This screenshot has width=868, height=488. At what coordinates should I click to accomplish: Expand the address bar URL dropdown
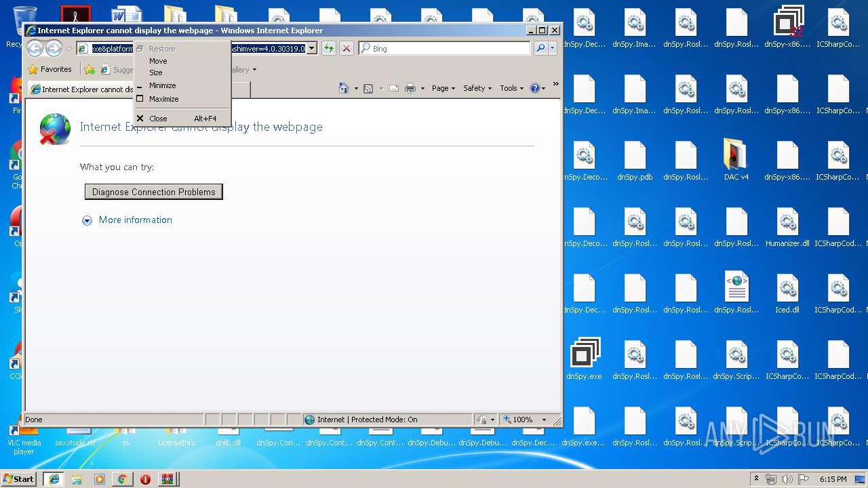312,48
